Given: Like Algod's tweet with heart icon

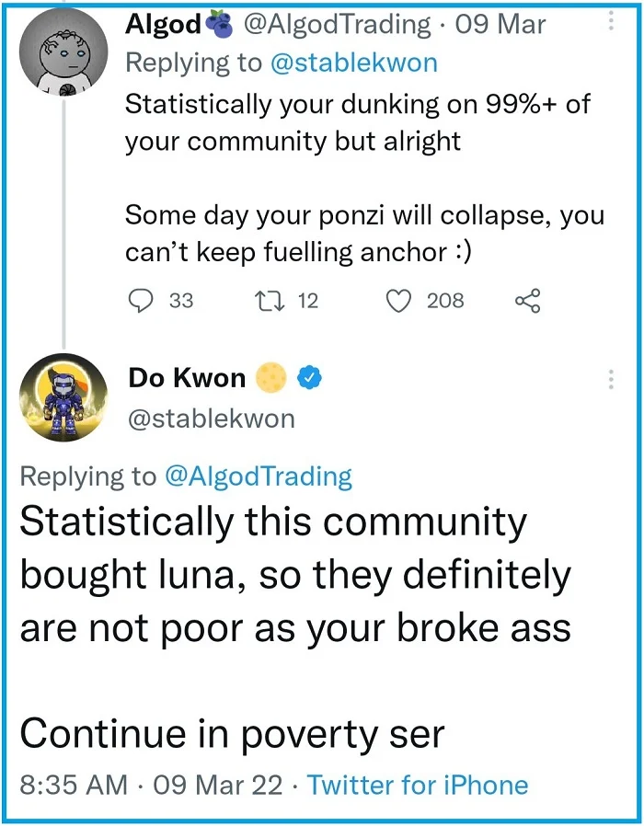Looking at the screenshot, I should click(x=399, y=301).
